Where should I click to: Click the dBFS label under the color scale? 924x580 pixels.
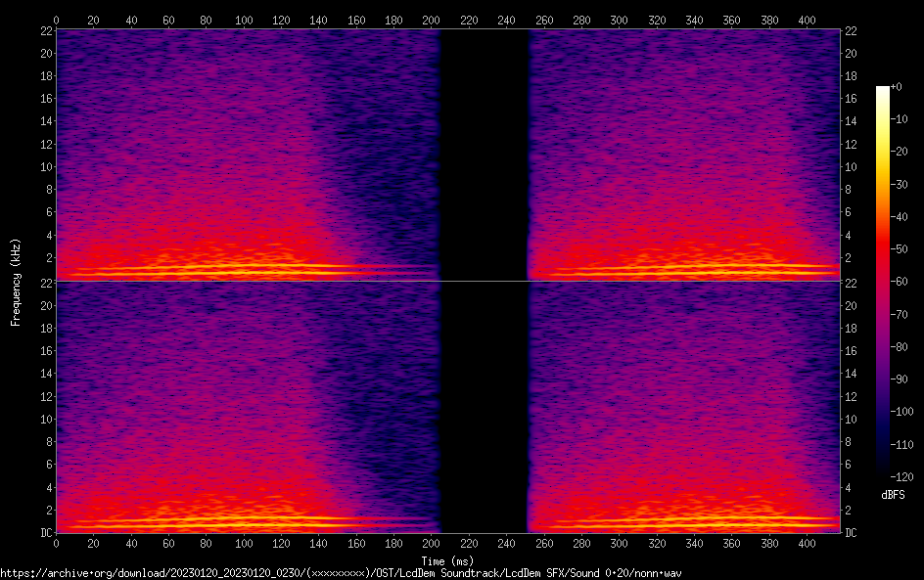coord(893,495)
